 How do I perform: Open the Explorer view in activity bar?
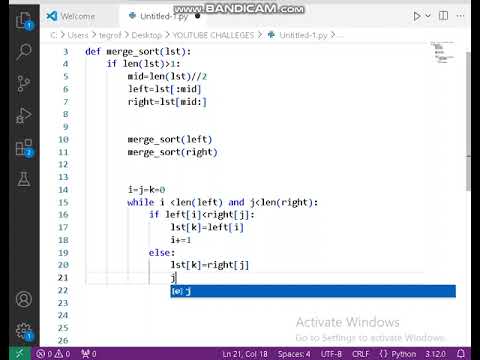(24, 21)
